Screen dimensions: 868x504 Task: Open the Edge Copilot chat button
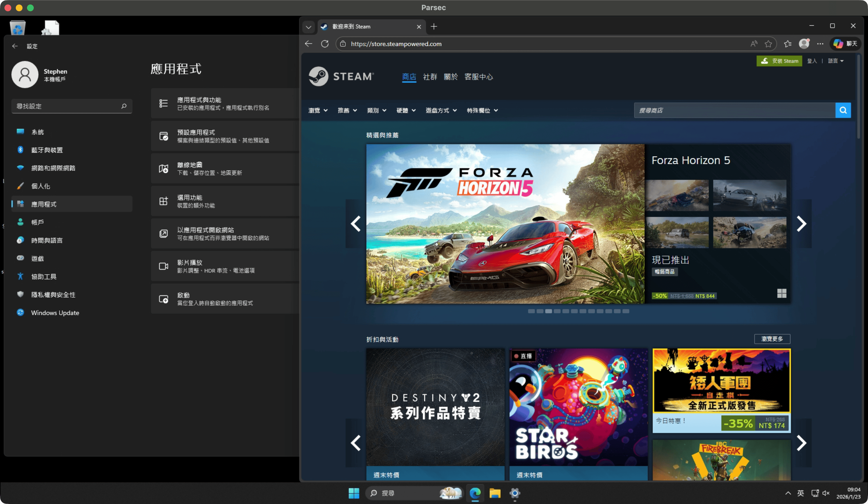pyautogui.click(x=845, y=44)
